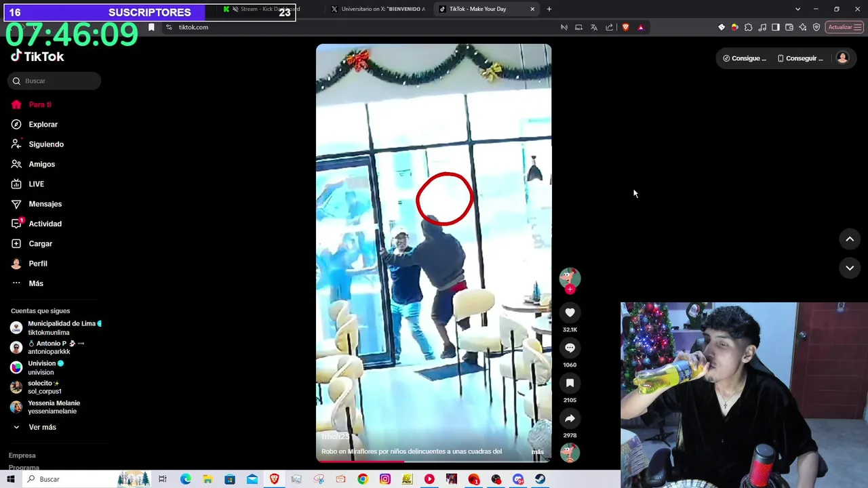868x488 pixels.
Task: Open the video comments bubble
Action: pos(570,348)
